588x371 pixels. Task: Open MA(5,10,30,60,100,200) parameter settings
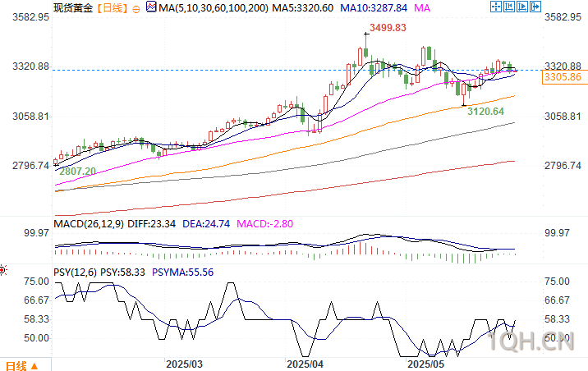(214, 8)
